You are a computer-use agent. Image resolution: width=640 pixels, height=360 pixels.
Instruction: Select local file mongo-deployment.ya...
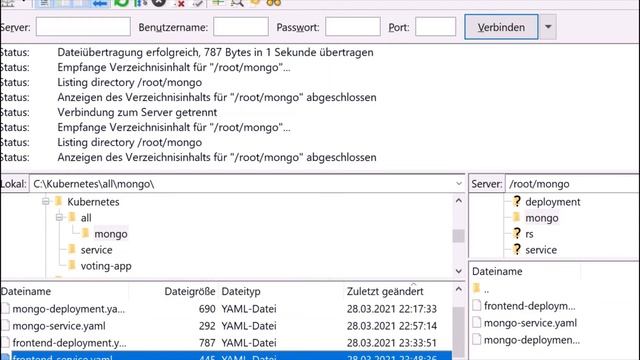point(69,309)
